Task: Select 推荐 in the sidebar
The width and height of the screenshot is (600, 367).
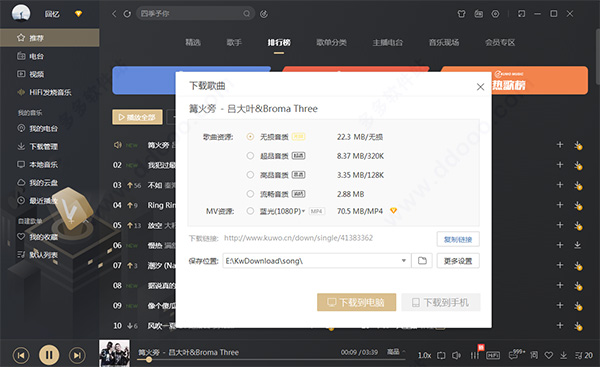Action: click(50, 38)
